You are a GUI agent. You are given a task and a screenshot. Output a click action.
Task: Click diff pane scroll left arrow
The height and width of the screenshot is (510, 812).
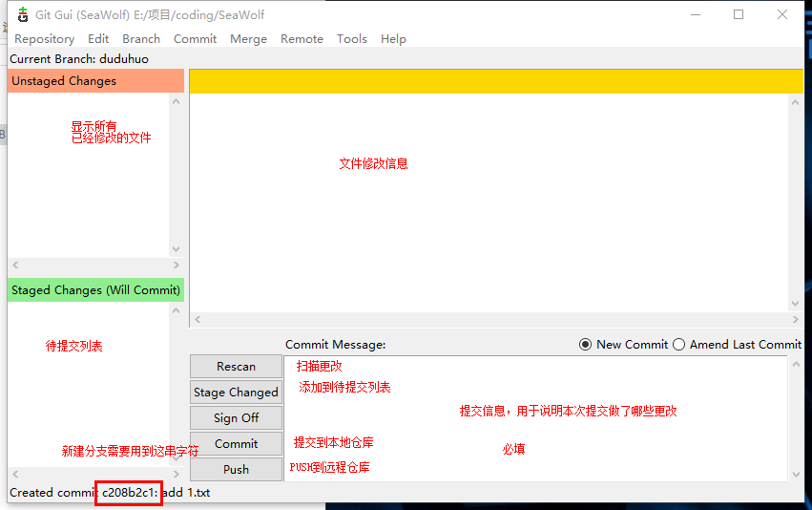198,320
